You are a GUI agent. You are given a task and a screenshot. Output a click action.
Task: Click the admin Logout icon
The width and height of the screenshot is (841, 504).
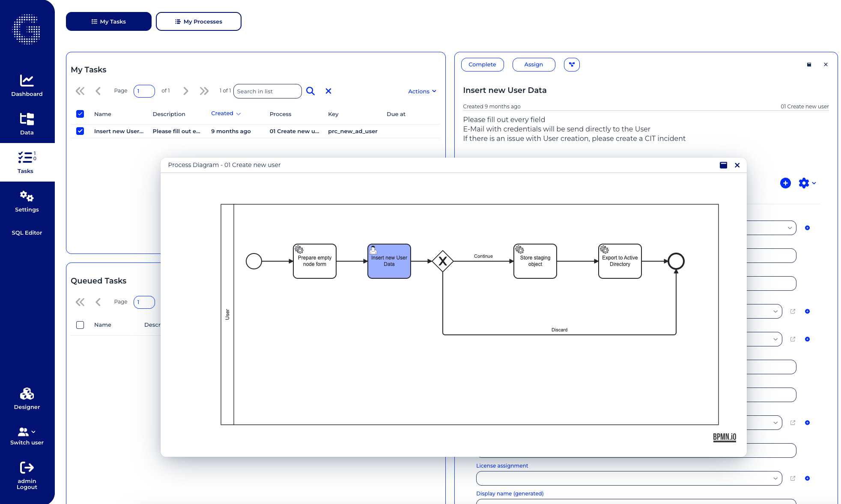click(x=27, y=468)
